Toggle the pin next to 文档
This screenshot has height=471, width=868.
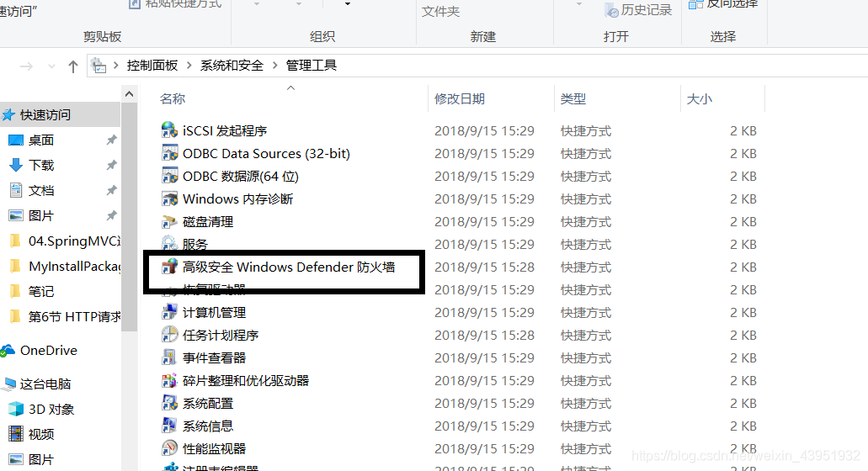click(x=112, y=190)
